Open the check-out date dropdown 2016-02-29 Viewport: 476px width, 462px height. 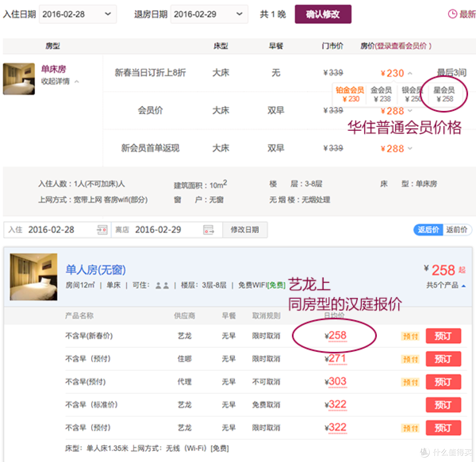click(x=209, y=14)
